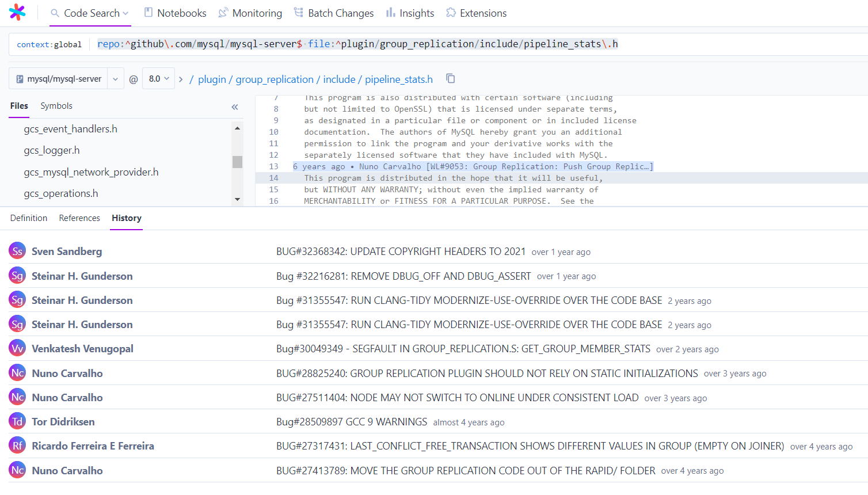Click the Notebooks icon in navbar

[149, 13]
